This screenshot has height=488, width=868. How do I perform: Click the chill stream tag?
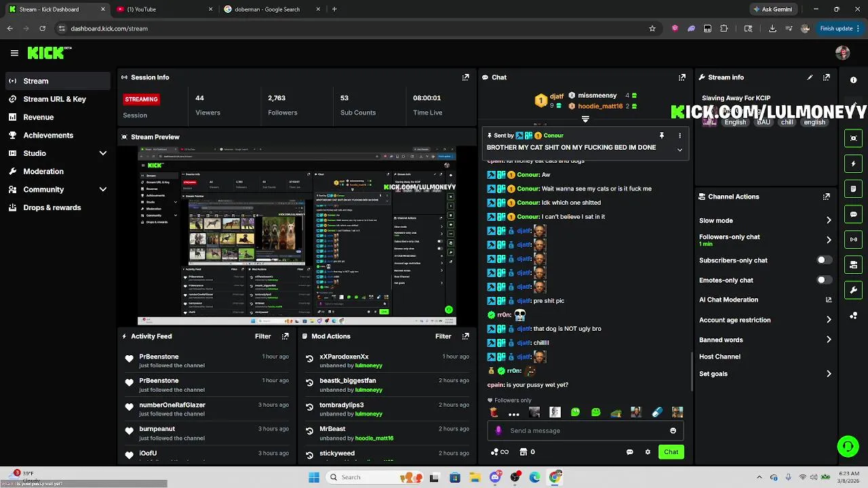point(787,122)
